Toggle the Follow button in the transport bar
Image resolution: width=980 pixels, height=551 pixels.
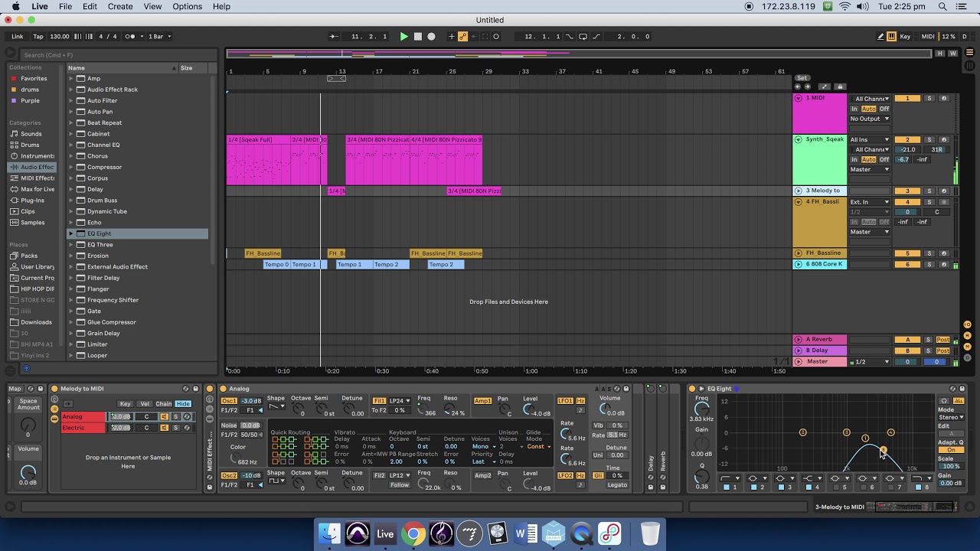pos(333,36)
